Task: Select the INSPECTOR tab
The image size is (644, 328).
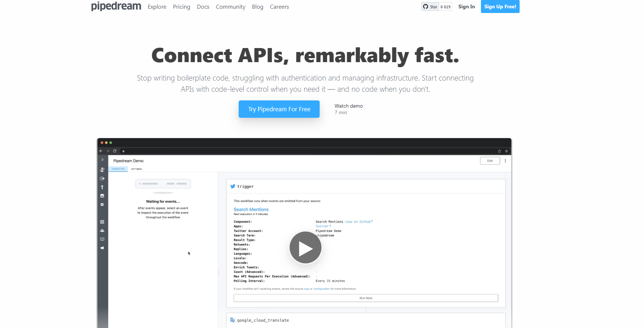Action: point(118,169)
